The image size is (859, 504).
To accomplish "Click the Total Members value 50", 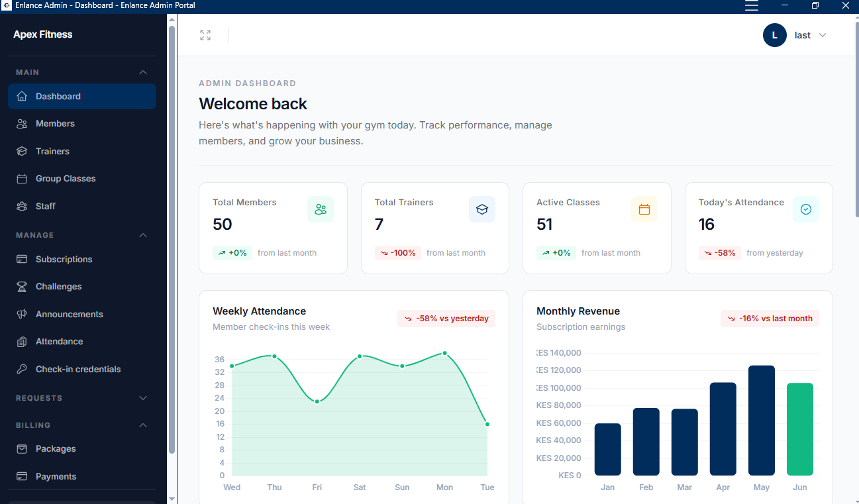I will pos(223,225).
